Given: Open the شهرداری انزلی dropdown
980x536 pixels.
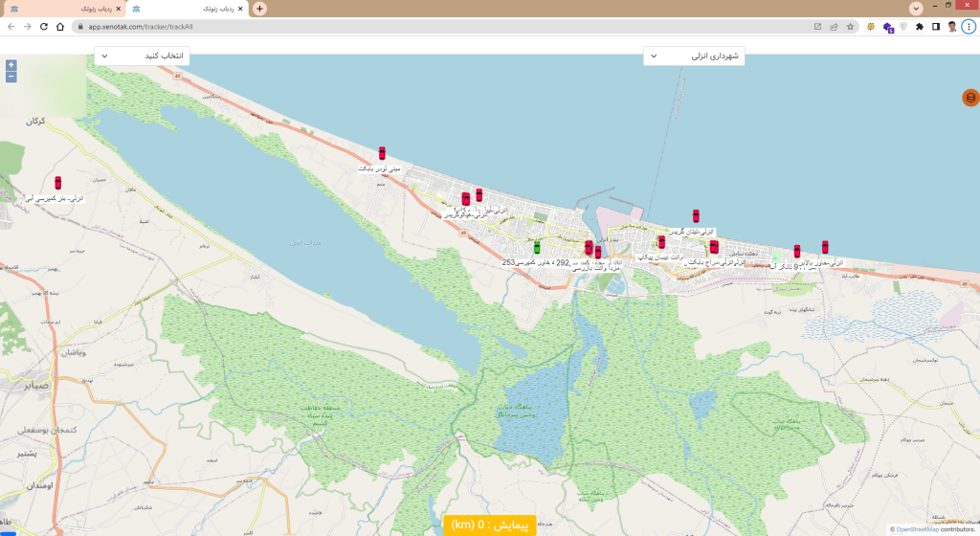Looking at the screenshot, I should pos(694,56).
